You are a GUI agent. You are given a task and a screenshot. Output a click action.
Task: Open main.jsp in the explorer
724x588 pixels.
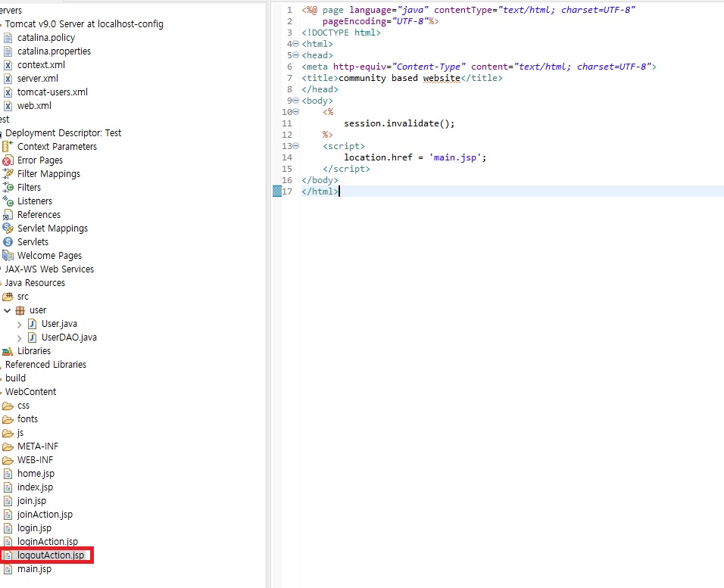pos(35,569)
